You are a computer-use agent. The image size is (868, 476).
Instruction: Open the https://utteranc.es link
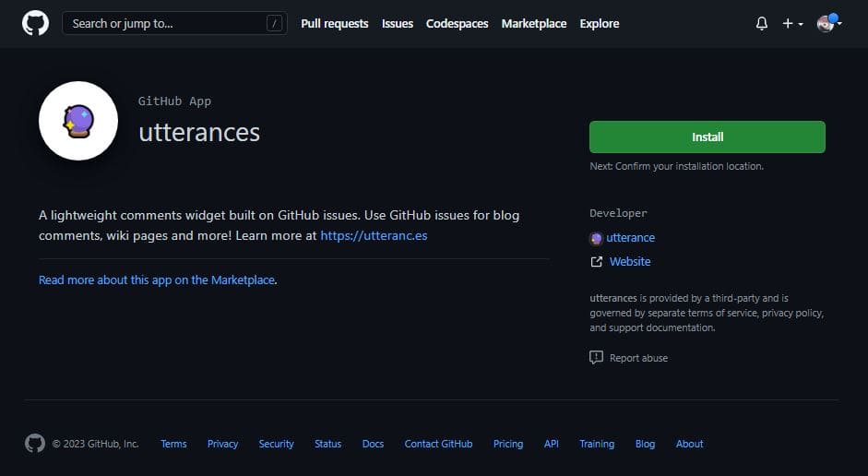tap(374, 235)
